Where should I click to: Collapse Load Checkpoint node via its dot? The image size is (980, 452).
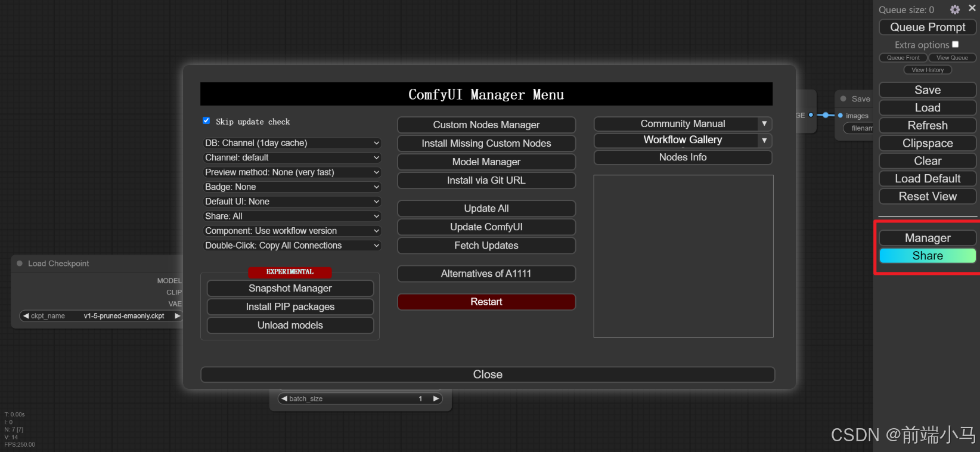(20, 264)
